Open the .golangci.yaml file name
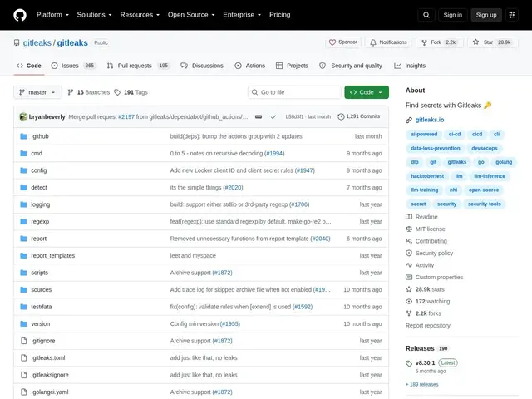The width and height of the screenshot is (532, 399). (x=50, y=392)
